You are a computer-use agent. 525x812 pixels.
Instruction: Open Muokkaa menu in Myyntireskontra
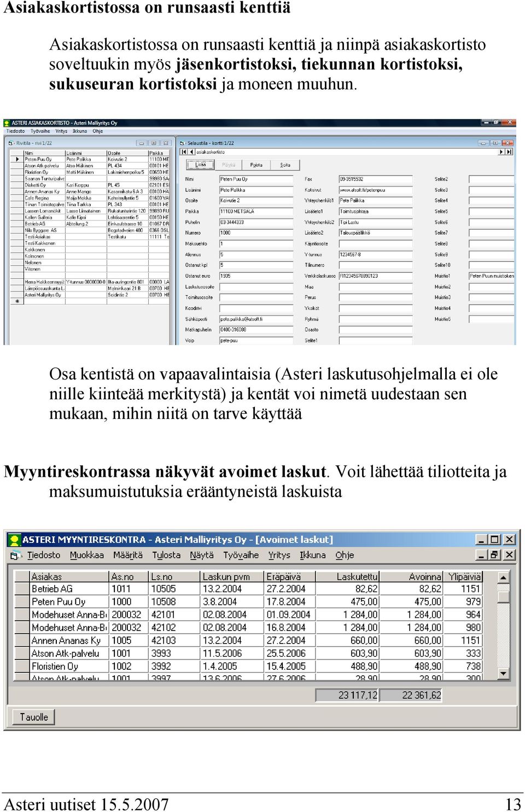87,555
